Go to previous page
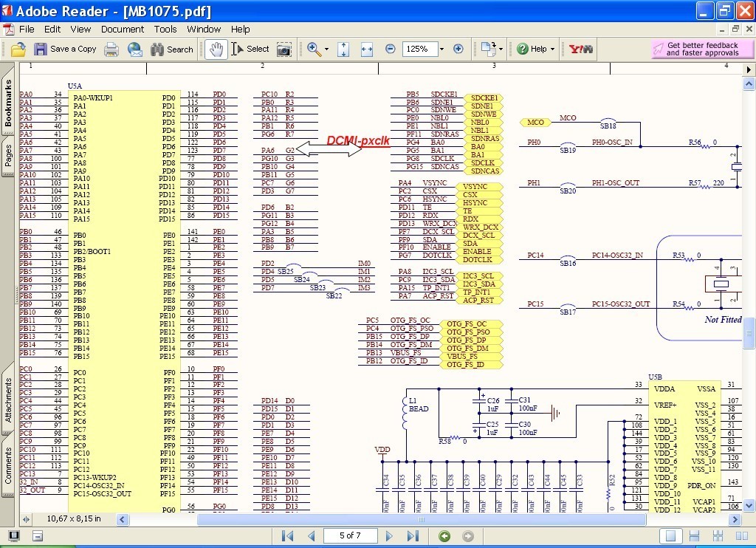This screenshot has width=756, height=548. [x=311, y=535]
